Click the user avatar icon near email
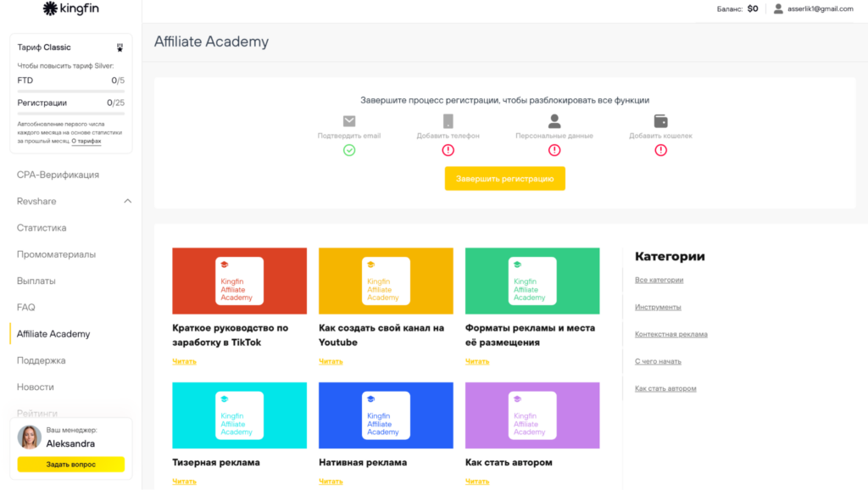The width and height of the screenshot is (868, 490). coord(778,8)
